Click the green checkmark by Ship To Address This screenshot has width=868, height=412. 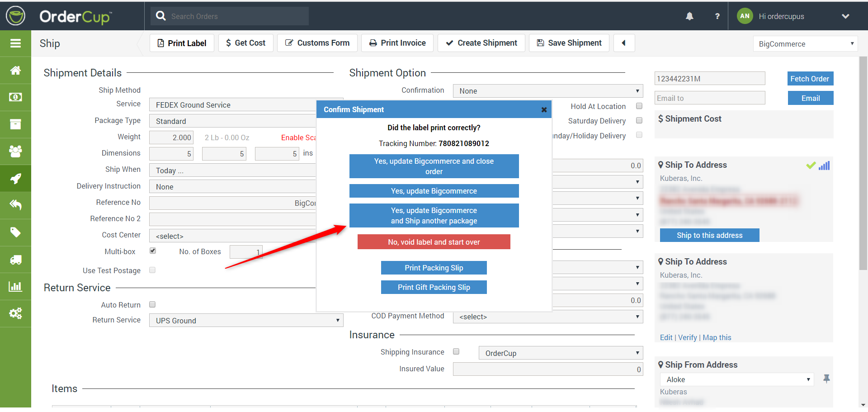pyautogui.click(x=811, y=166)
